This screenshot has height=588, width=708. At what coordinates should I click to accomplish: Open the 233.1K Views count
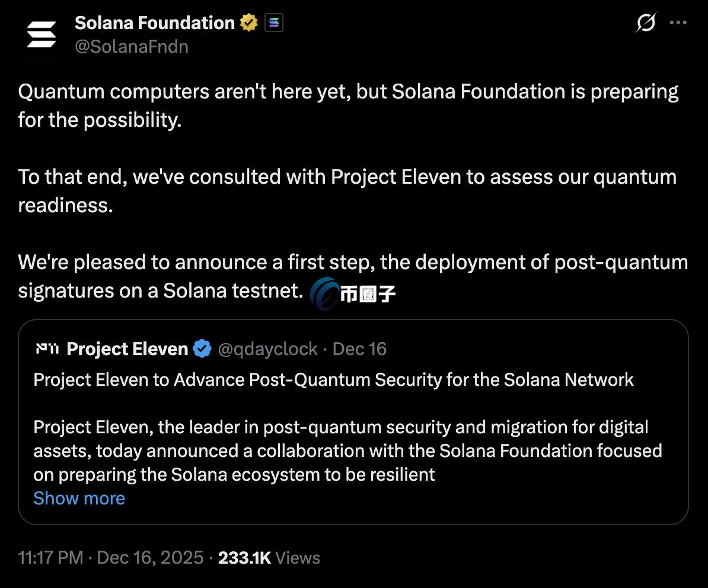pyautogui.click(x=269, y=558)
